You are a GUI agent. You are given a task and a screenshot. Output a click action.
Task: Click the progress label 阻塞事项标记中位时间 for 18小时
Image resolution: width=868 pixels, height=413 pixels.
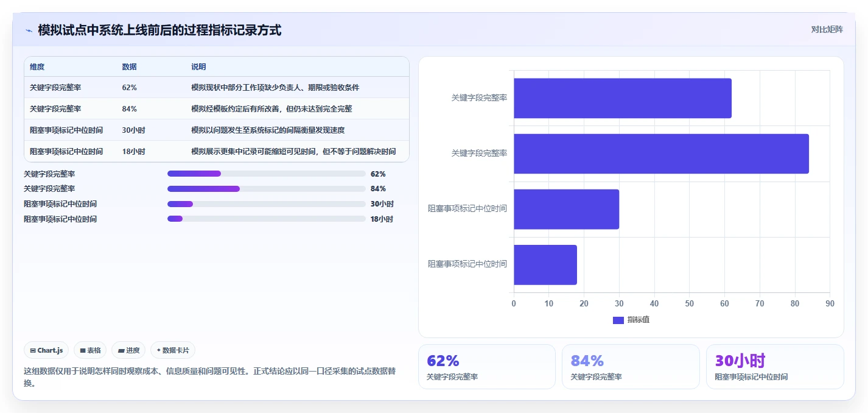[x=60, y=219]
